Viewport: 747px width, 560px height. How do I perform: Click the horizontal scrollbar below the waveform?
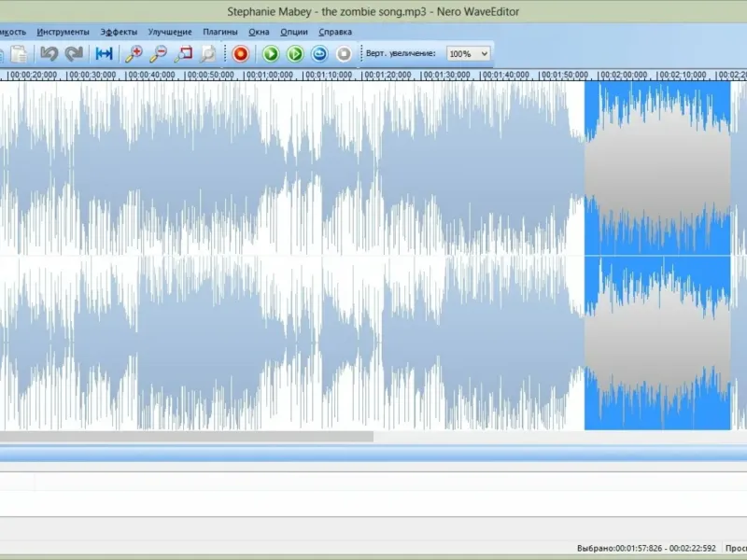coord(187,436)
